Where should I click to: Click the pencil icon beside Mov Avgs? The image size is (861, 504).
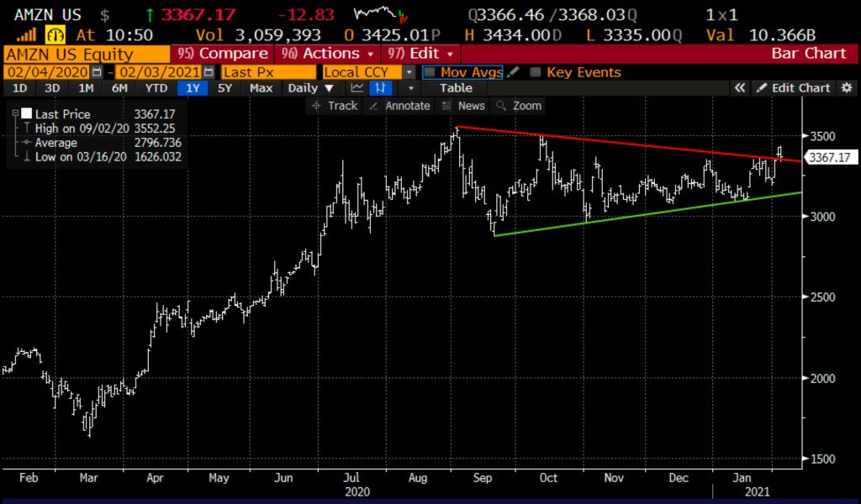[x=513, y=72]
